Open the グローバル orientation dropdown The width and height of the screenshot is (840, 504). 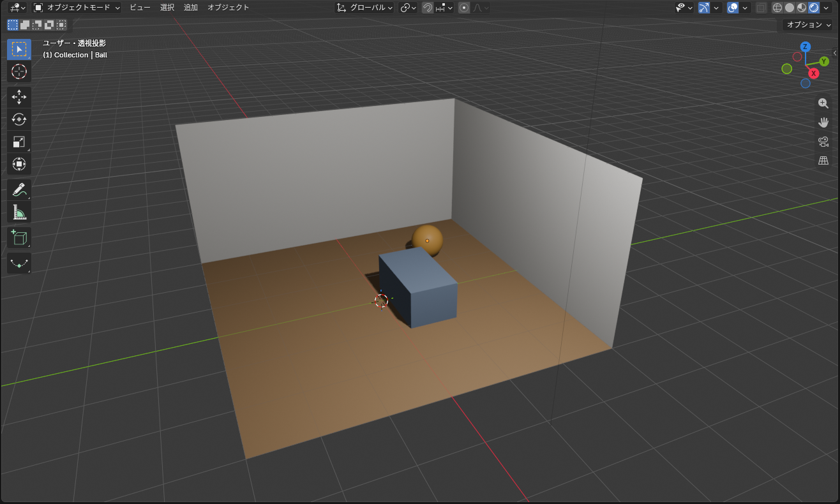pyautogui.click(x=364, y=8)
